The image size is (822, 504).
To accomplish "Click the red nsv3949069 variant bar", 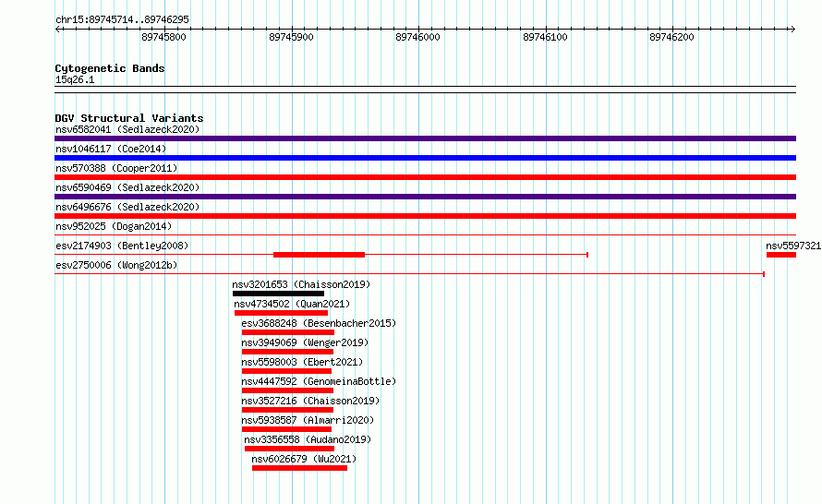I will click(287, 352).
